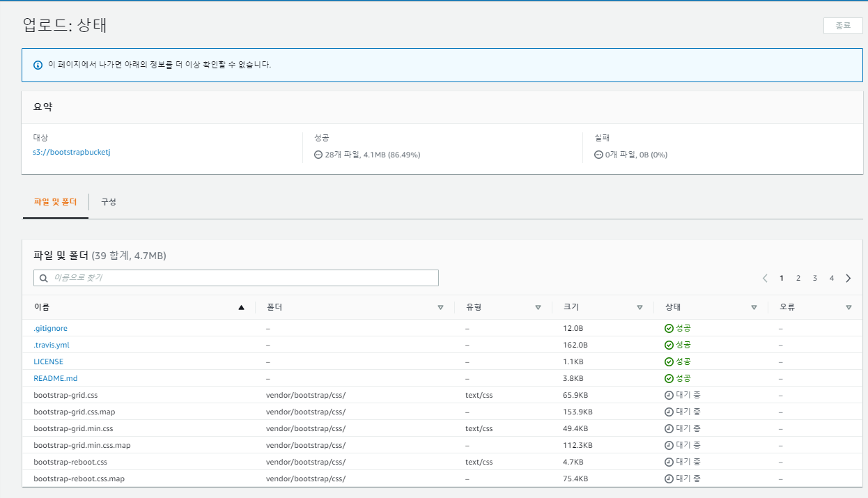Screen dimensions: 868x498
Task: Click success checkmark icon for LICENSE
Action: pyautogui.click(x=669, y=361)
